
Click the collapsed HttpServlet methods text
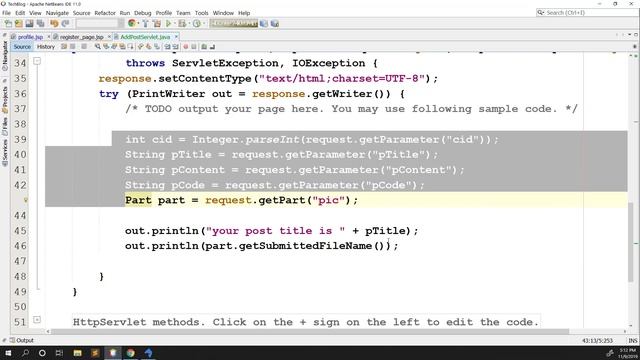point(306,322)
